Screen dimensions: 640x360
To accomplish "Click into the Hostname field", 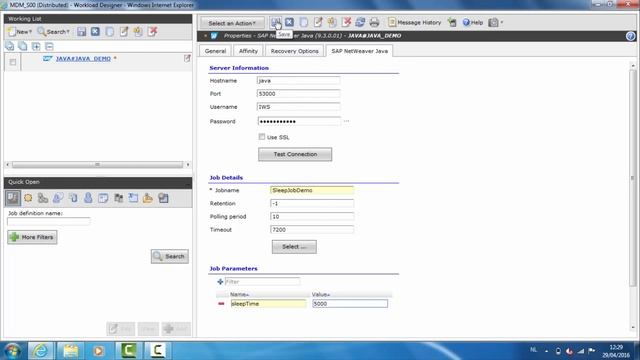I will pos(298,80).
